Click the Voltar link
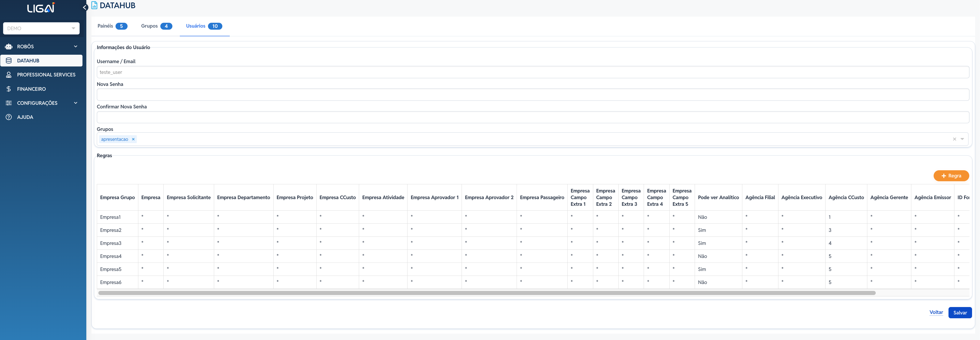This screenshot has width=980, height=340. click(936, 312)
